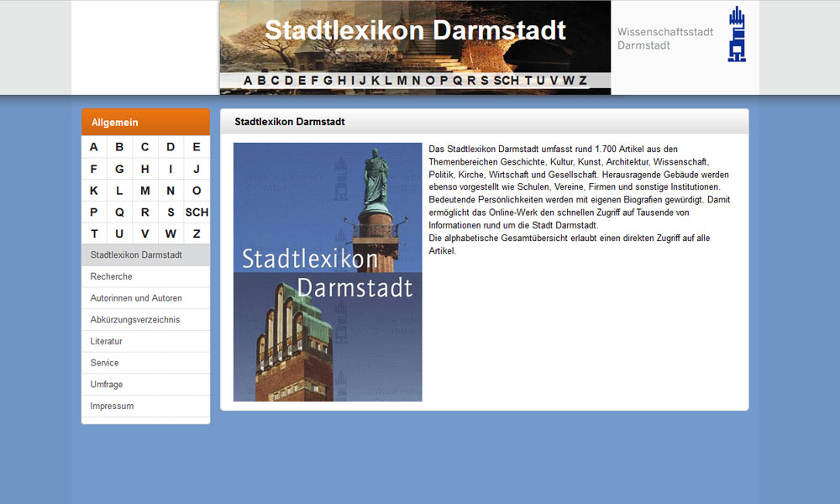View the Impressum page

tap(112, 407)
